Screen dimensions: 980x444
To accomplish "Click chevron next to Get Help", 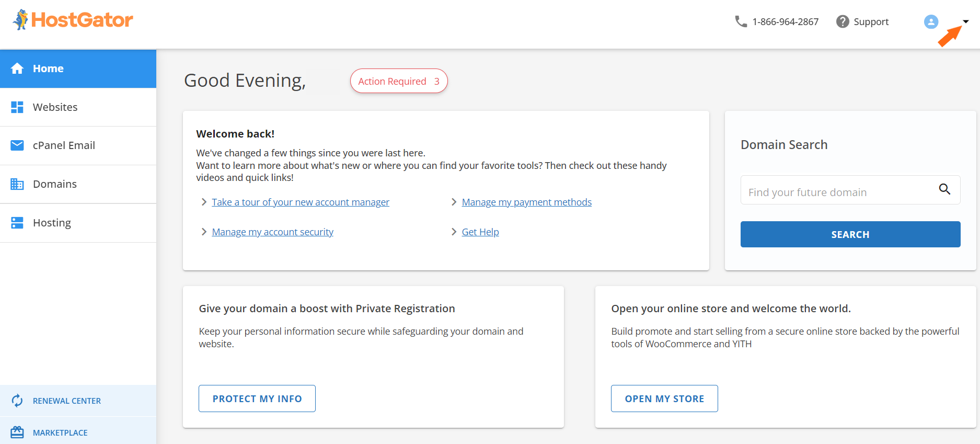I will [454, 232].
